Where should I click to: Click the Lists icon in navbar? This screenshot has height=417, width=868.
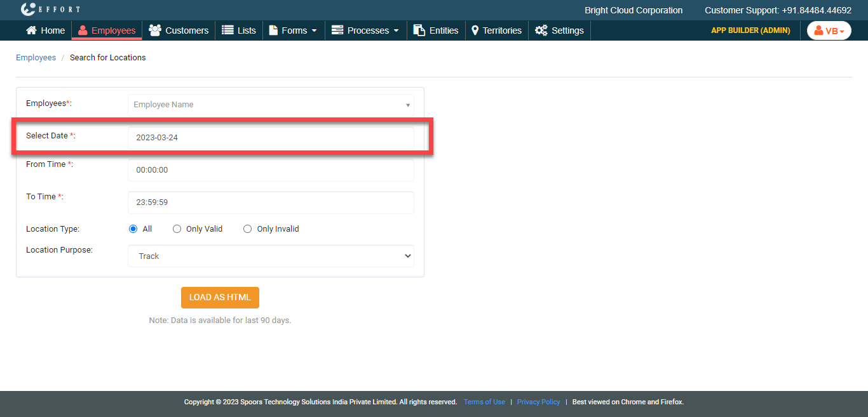click(x=227, y=30)
